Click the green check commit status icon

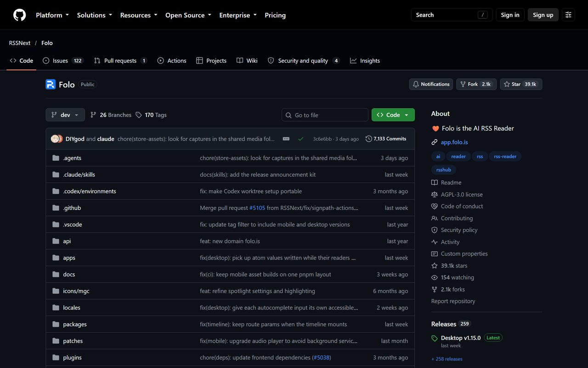point(300,139)
